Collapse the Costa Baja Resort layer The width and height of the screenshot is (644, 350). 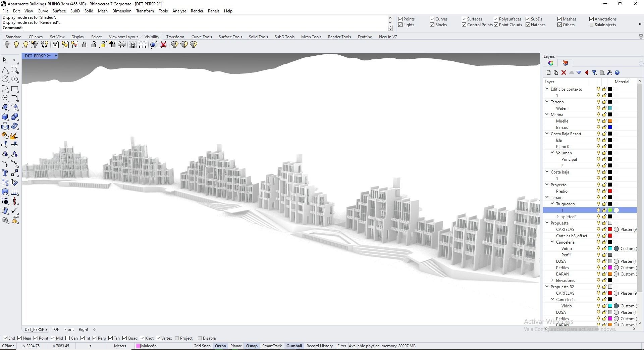(547, 134)
